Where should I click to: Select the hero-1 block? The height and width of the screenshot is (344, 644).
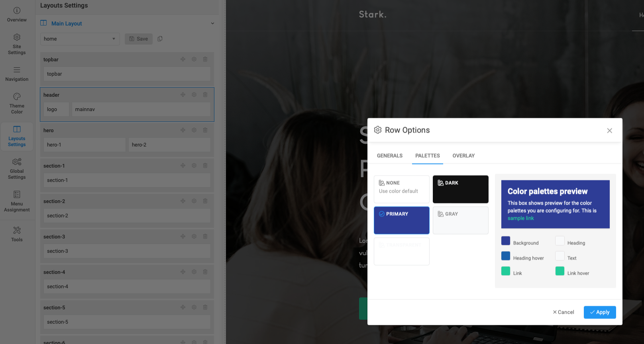(84, 145)
